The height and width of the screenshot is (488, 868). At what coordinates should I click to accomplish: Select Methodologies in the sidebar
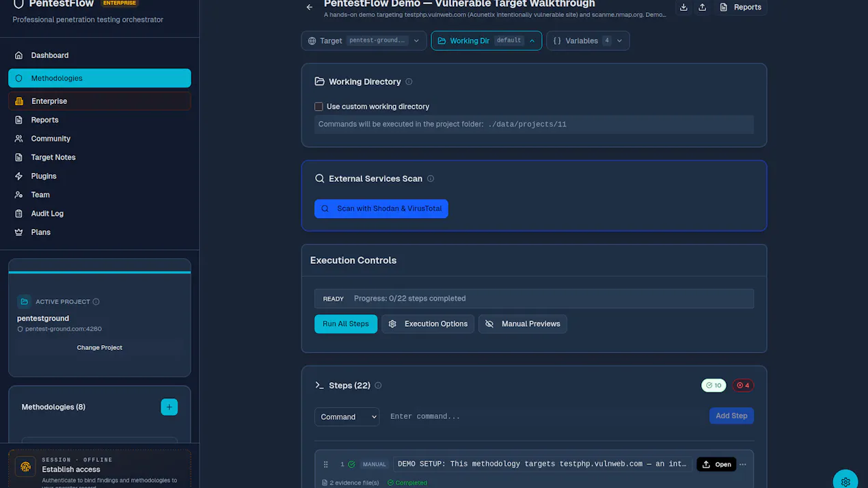(x=99, y=78)
